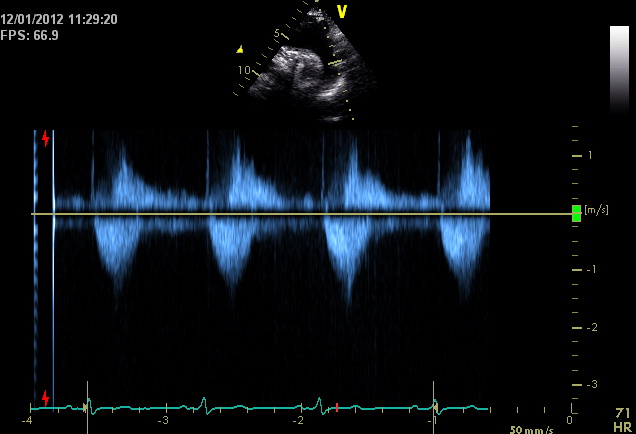Click the red tick mark on ECG trace

point(337,406)
